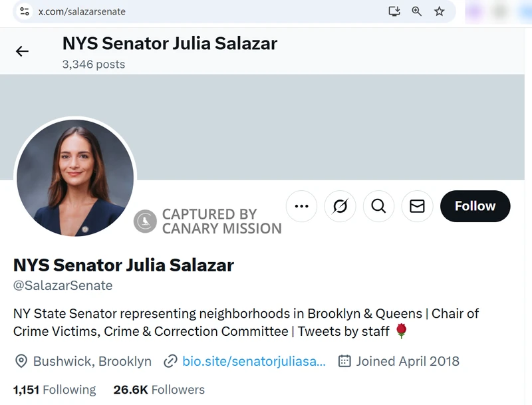Click the link chain icon beside bio.site
532x405 pixels.
click(170, 361)
